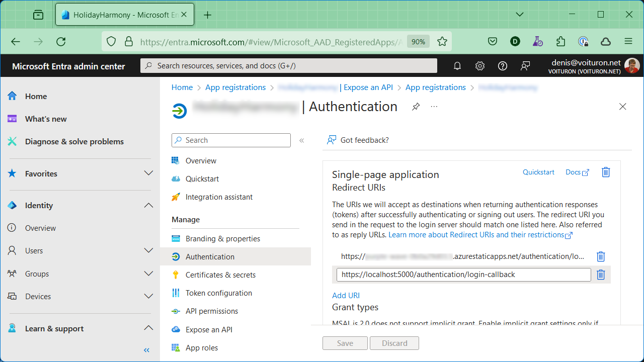Collapse the Identity section
The height and width of the screenshot is (362, 644).
click(x=148, y=205)
